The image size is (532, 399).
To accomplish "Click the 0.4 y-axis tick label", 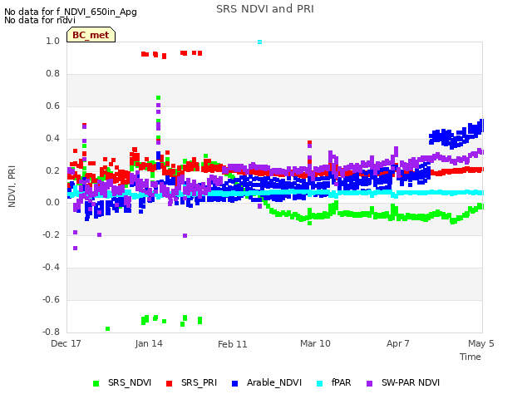I will pos(52,138).
